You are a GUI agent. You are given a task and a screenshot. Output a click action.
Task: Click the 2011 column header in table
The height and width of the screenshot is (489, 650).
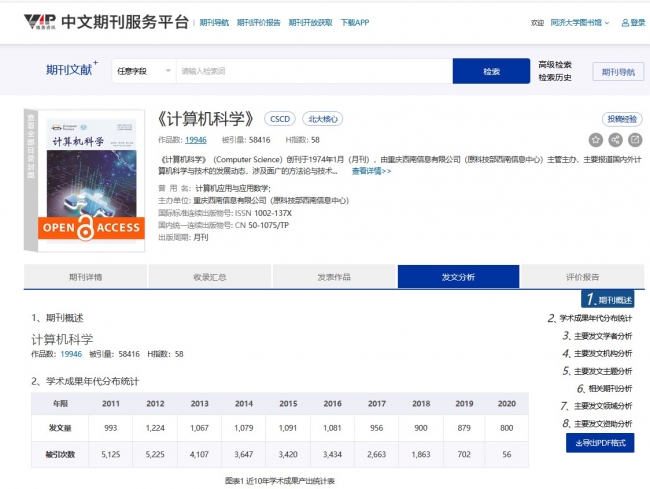point(111,404)
